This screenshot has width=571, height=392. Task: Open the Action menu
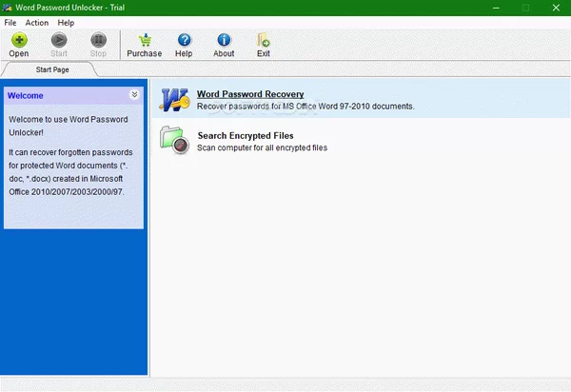coord(37,23)
